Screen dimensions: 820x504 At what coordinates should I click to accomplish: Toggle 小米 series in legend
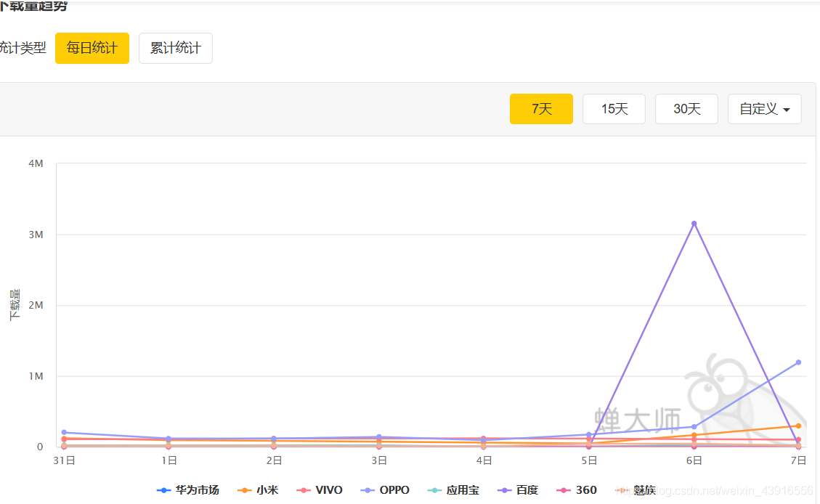coord(258,490)
